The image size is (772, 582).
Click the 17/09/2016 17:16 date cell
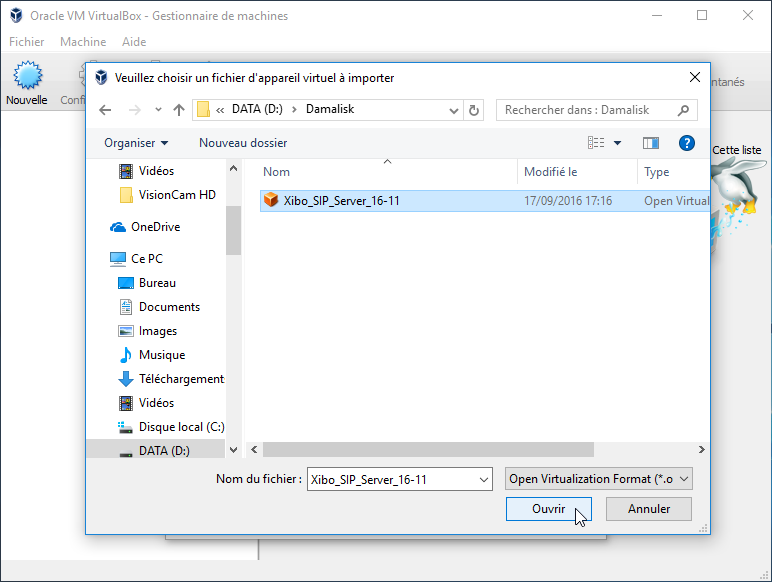(x=568, y=201)
